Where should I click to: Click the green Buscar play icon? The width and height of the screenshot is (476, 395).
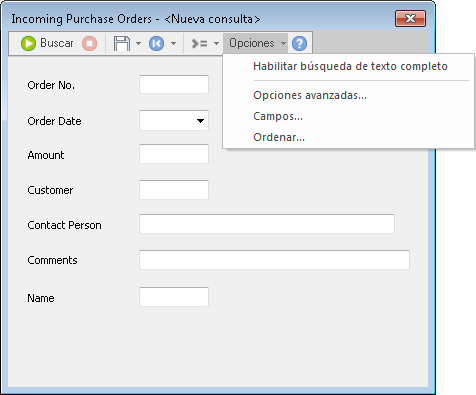(28, 43)
